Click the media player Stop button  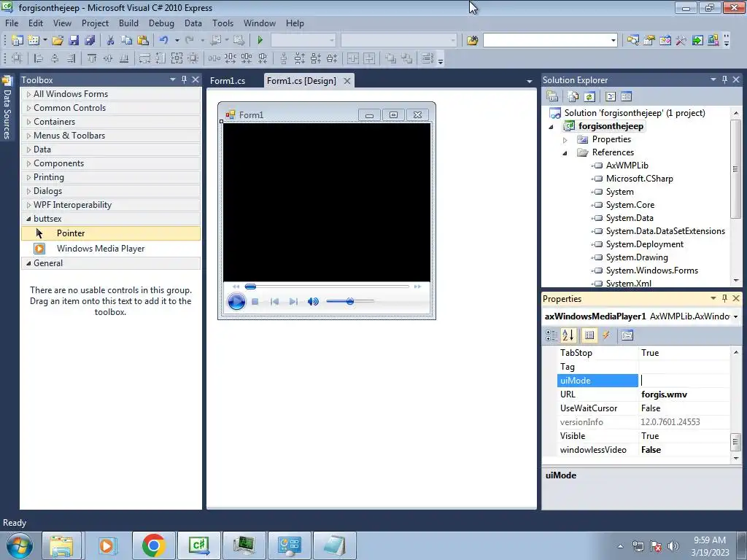[x=255, y=301]
